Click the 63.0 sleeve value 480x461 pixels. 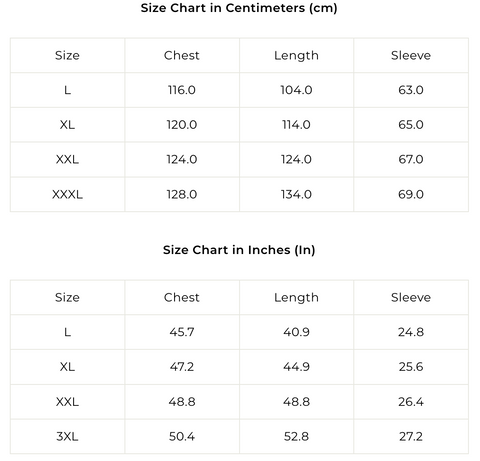[x=411, y=90]
